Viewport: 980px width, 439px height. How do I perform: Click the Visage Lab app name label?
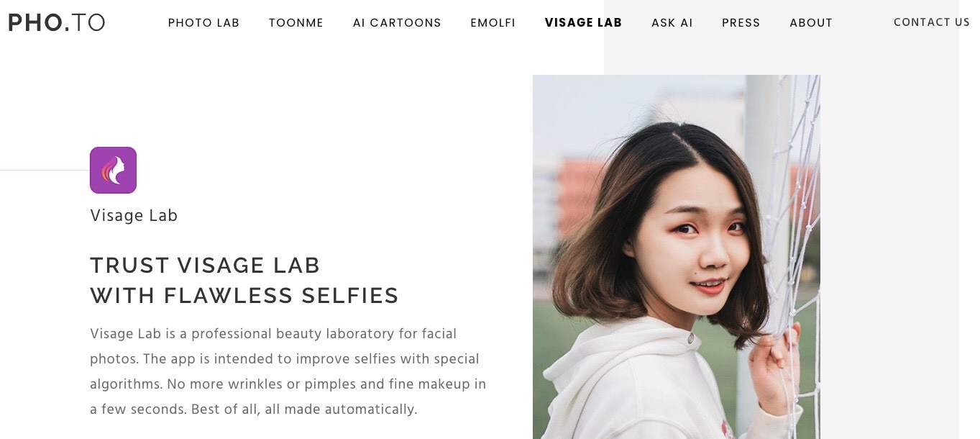pos(134,215)
